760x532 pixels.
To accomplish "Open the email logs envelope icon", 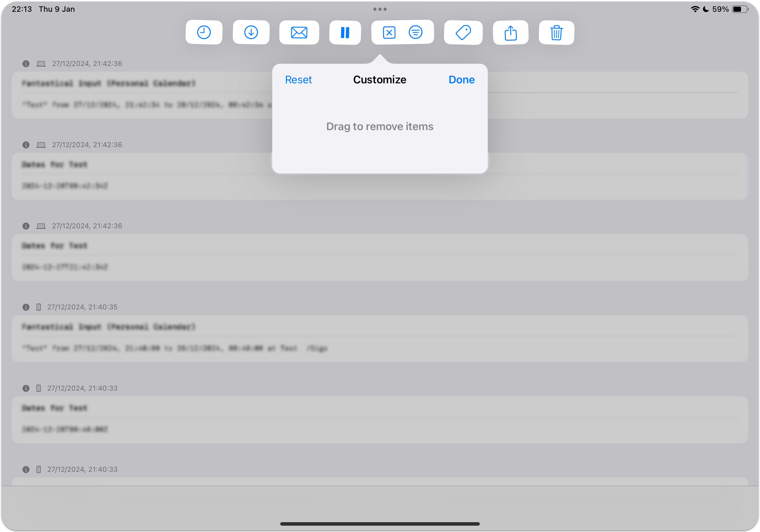I will (299, 32).
